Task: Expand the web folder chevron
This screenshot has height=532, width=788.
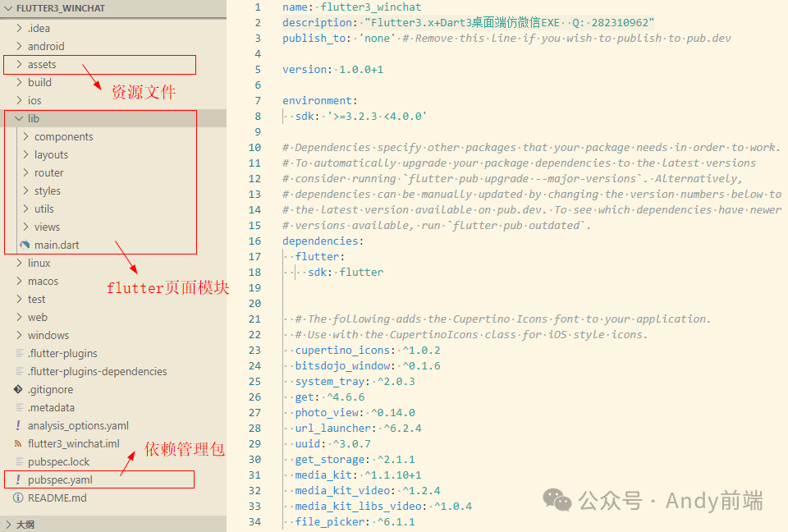Action: point(19,317)
